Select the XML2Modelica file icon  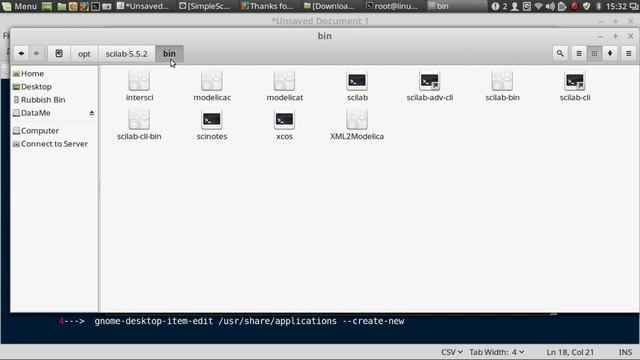click(x=357, y=120)
